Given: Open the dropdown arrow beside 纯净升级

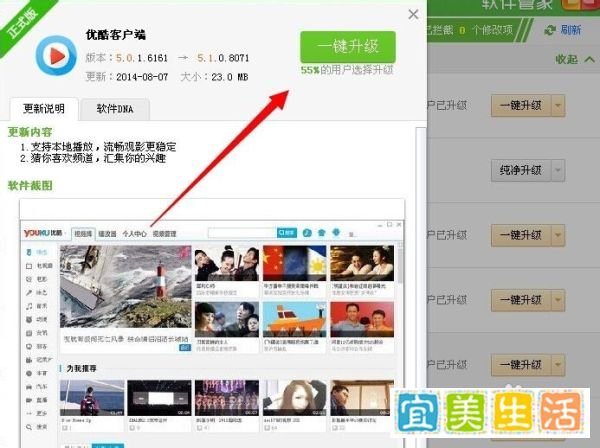Looking at the screenshot, I should pos(558,170).
